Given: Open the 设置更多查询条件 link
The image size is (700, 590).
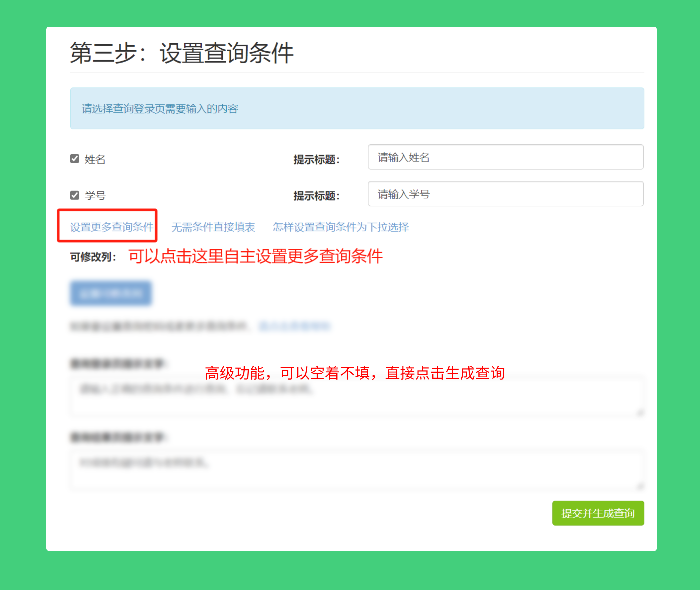Looking at the screenshot, I should 112,227.
